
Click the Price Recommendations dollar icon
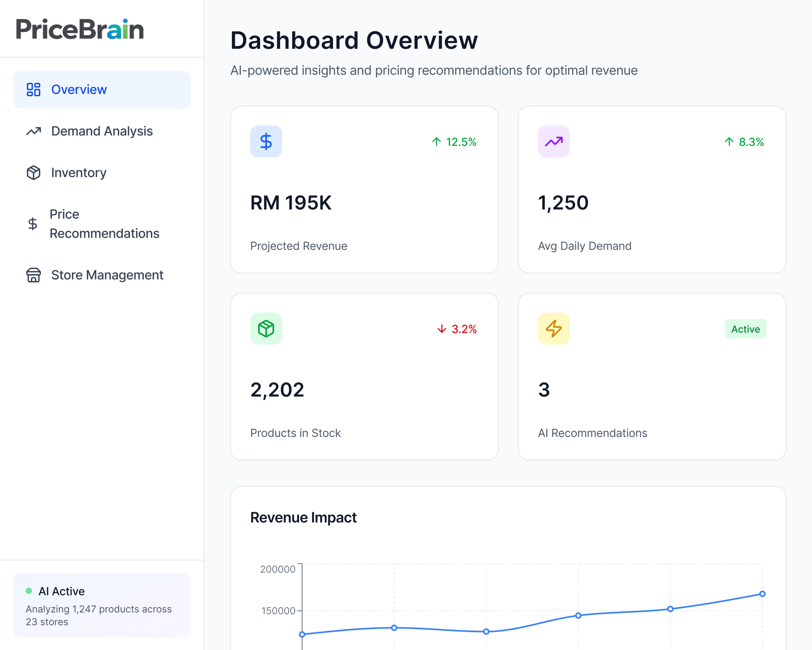pyautogui.click(x=33, y=224)
